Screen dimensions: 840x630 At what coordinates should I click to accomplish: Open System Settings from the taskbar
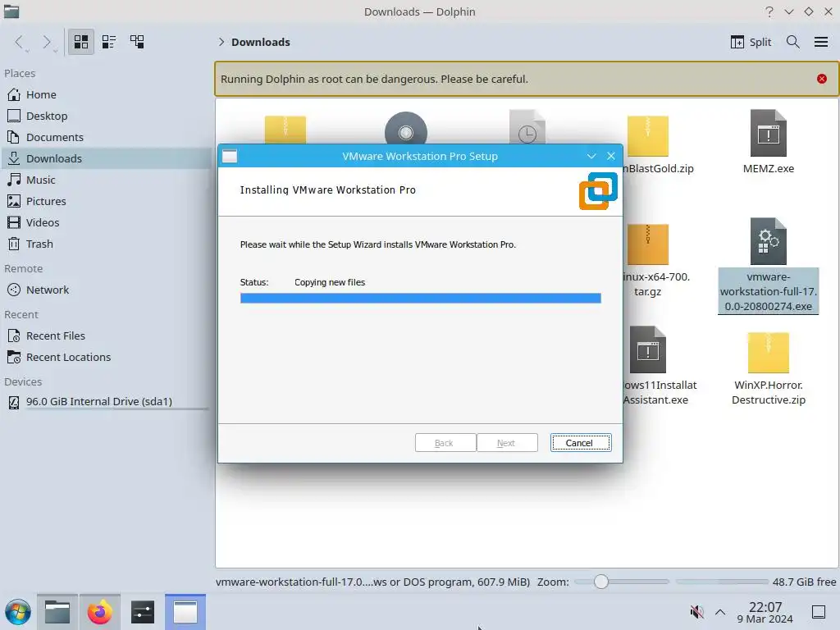143,612
